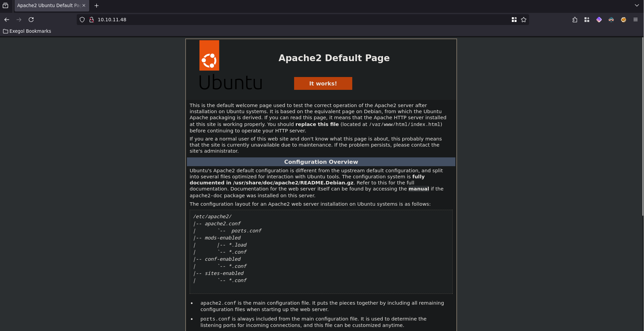The image size is (644, 331).
Task: Click mods-enabled in the config tree
Action: (x=222, y=238)
